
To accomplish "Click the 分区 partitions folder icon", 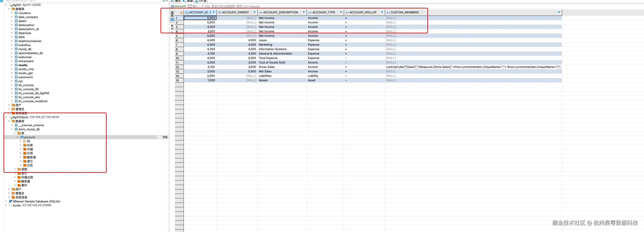I will click(25, 165).
